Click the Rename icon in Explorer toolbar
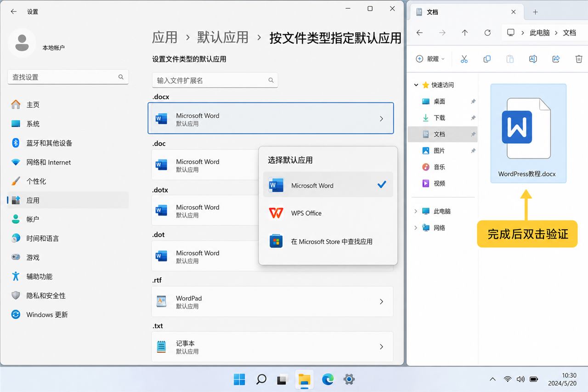The height and width of the screenshot is (392, 588). (533, 59)
